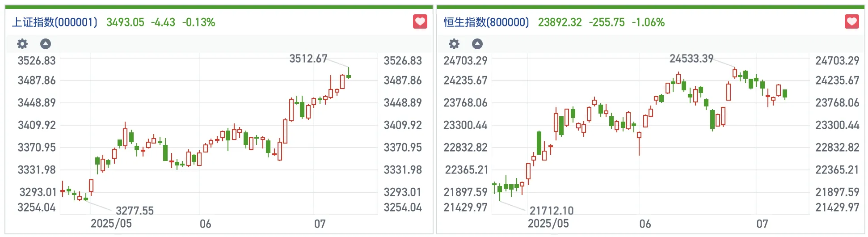Select the 06 month marker on 恒生 chart

point(645,224)
